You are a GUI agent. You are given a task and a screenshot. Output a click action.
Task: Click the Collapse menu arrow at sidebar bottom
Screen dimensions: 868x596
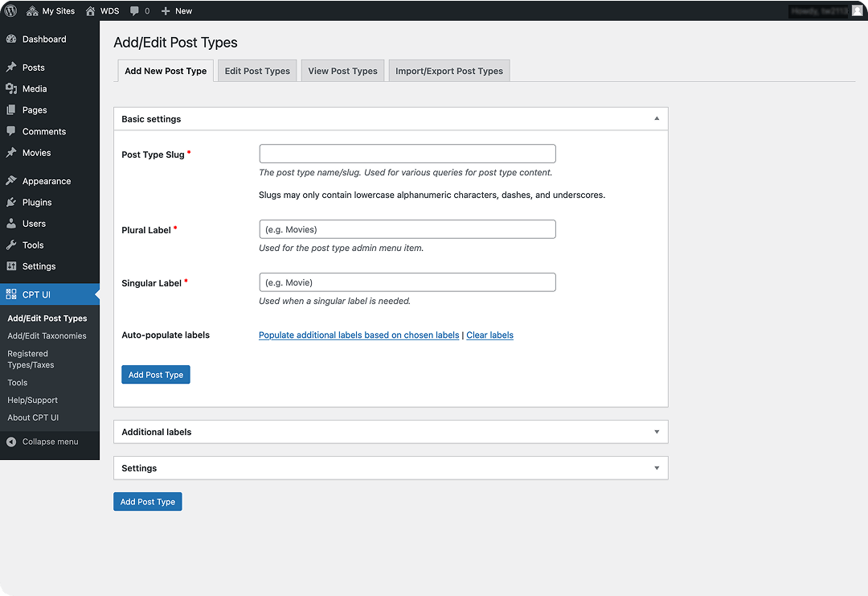(10, 441)
